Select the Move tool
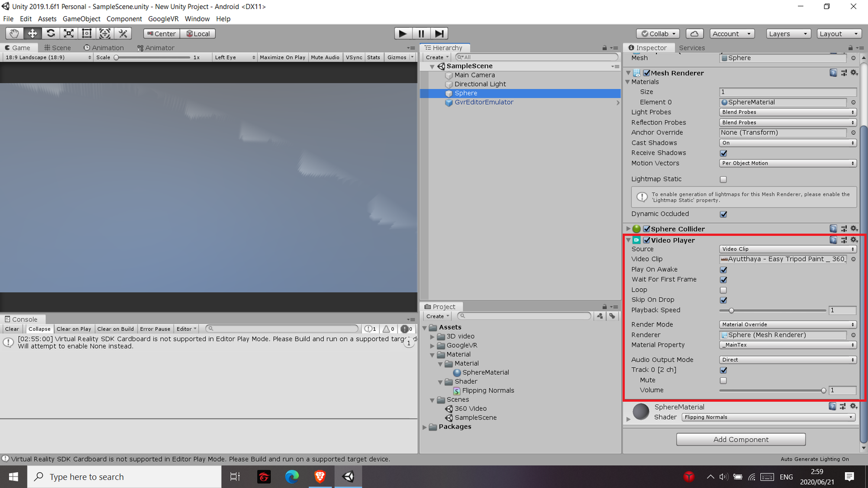The image size is (868, 488). tap(33, 34)
